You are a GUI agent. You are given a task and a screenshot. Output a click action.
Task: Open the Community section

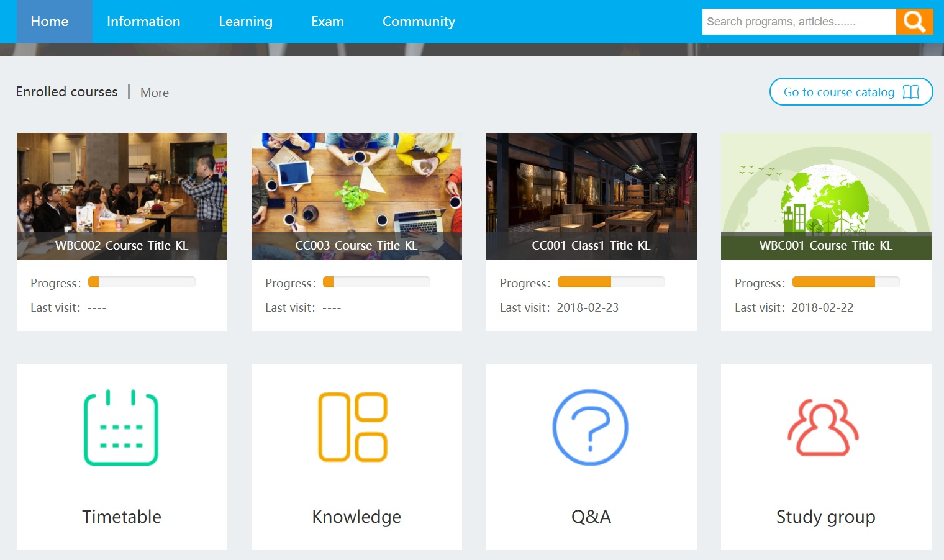point(418,21)
